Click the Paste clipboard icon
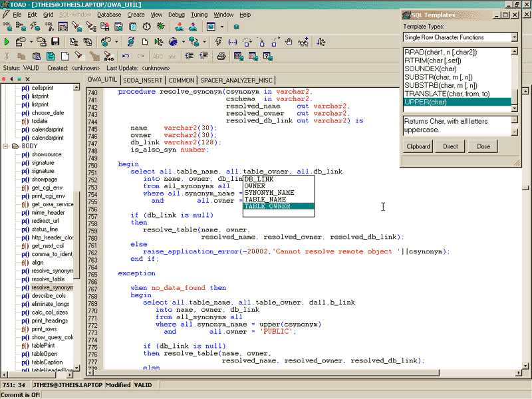Image resolution: width=532 pixels, height=399 pixels. tap(37, 57)
